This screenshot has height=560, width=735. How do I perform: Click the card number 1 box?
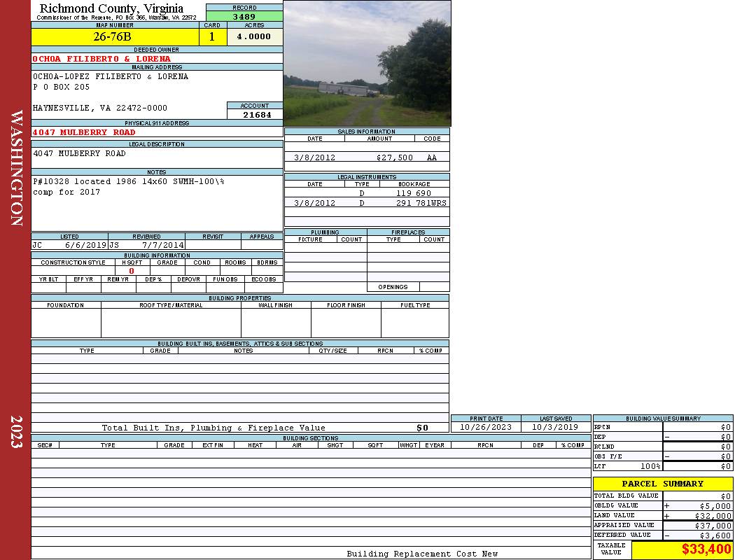click(x=212, y=37)
